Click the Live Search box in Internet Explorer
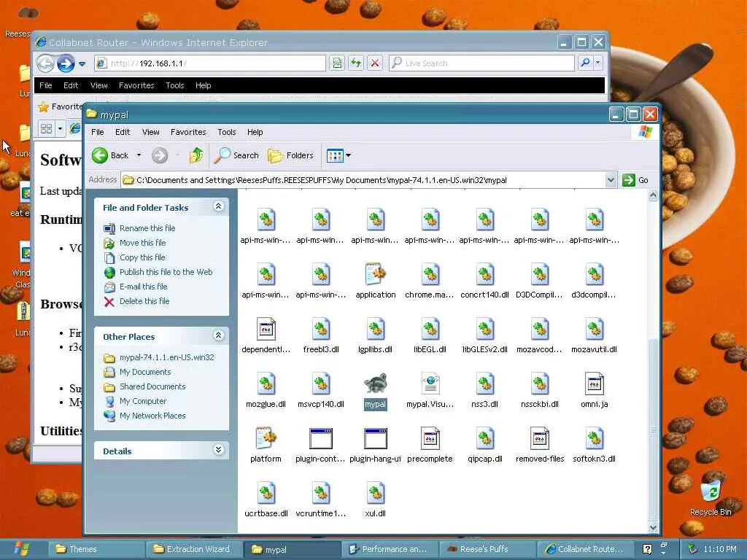The image size is (747, 560). 481,63
